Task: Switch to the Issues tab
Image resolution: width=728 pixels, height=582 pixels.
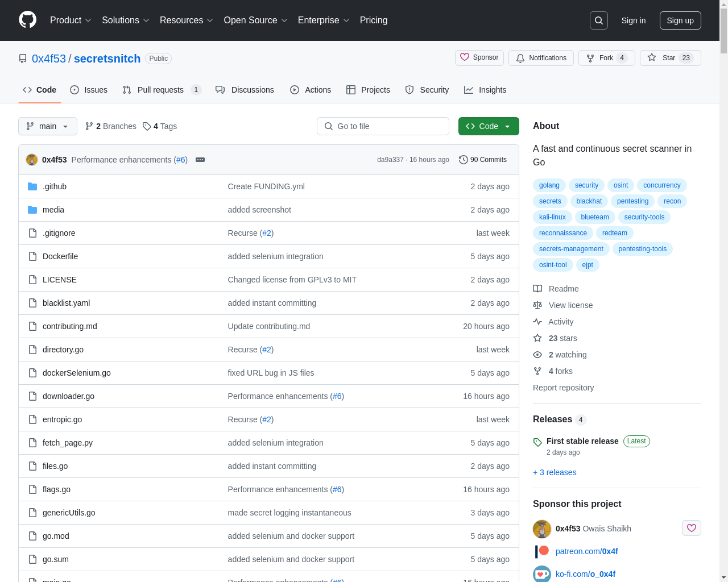Action: (89, 90)
